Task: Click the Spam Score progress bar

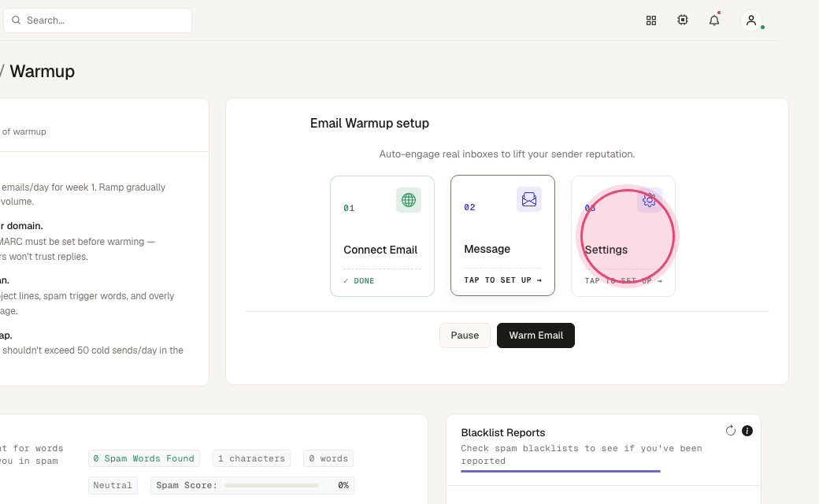Action: pos(272,485)
